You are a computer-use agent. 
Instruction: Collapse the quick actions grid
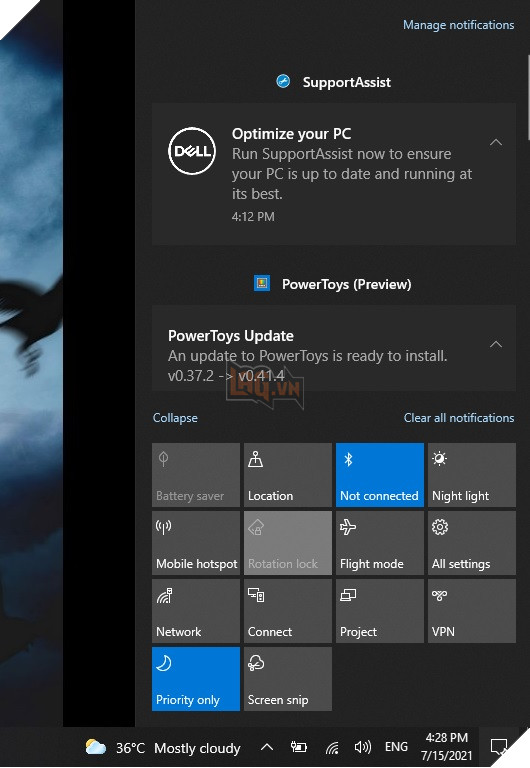coord(175,418)
